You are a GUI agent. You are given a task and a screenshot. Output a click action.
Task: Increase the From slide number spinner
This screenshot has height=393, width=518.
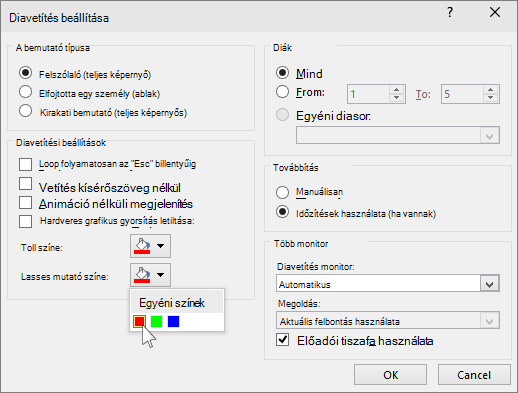[x=396, y=90]
